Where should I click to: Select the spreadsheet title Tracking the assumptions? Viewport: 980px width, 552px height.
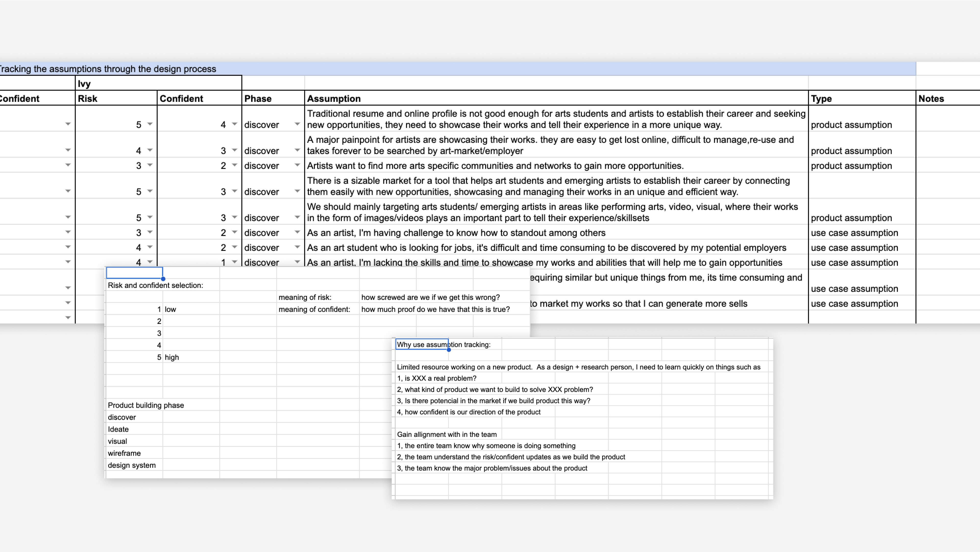(x=108, y=69)
